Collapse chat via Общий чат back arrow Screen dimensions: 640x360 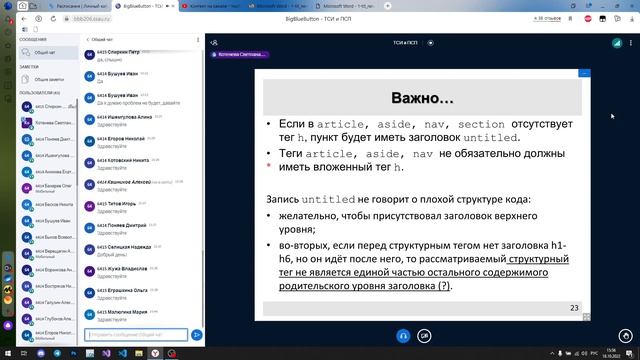point(99,40)
